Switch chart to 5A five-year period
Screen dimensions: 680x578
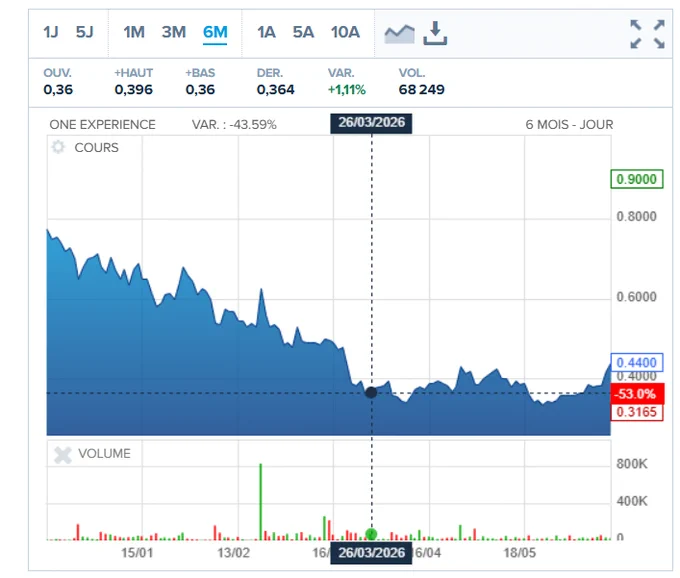(x=303, y=32)
